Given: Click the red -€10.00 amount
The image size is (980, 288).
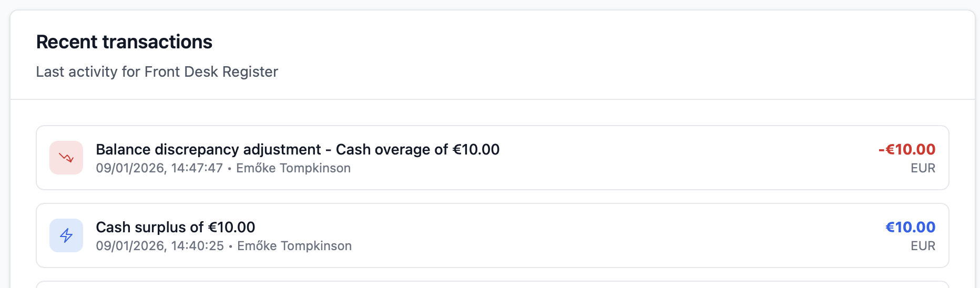Looking at the screenshot, I should tap(906, 149).
